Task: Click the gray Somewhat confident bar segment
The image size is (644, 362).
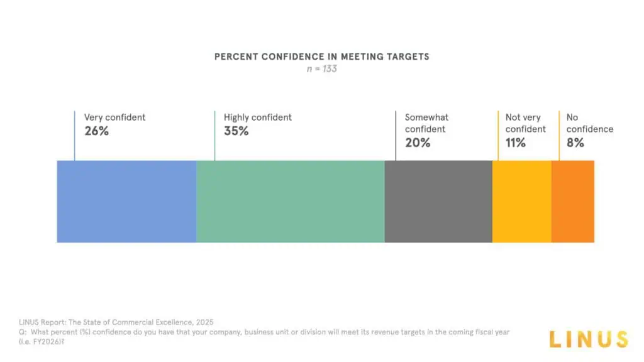Action: pos(438,201)
